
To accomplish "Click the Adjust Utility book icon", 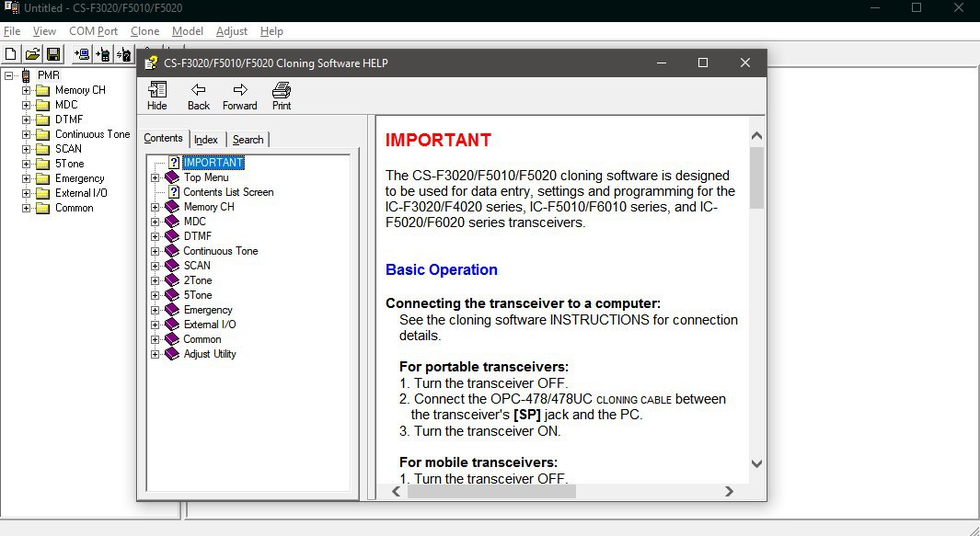I will [x=172, y=354].
